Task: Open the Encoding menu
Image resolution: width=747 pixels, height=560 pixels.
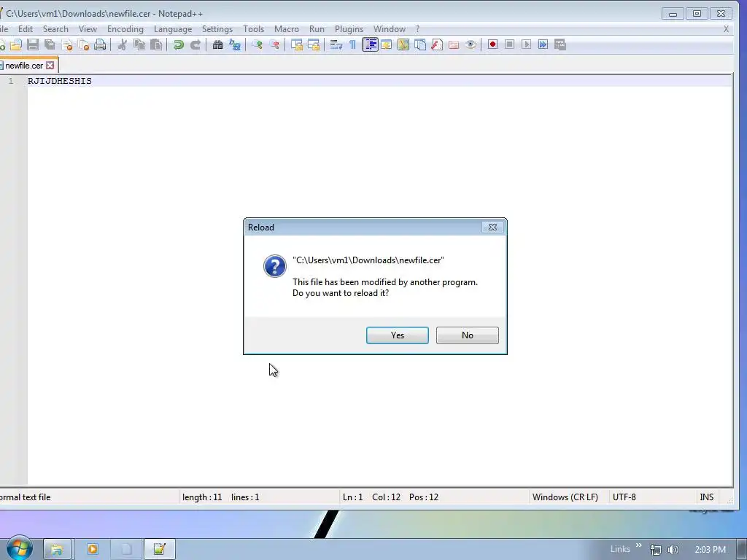Action: pyautogui.click(x=125, y=29)
